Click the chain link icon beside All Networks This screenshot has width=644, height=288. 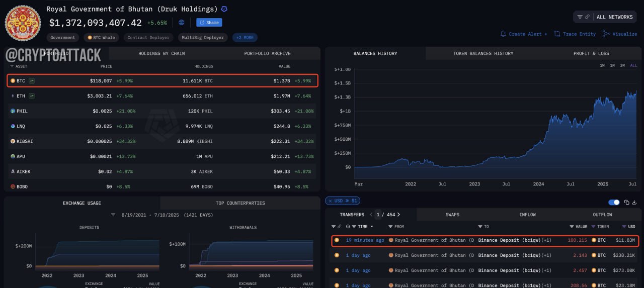click(587, 17)
